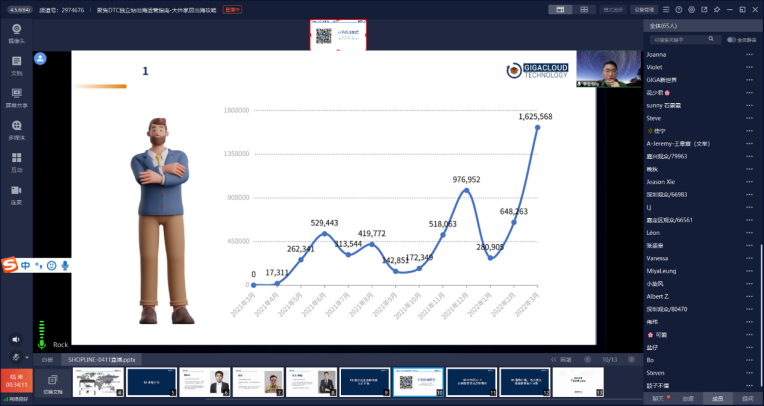
Task: Collapse thumbnails with the double-chevron 隐藏 control
Action: pyautogui.click(x=561, y=360)
